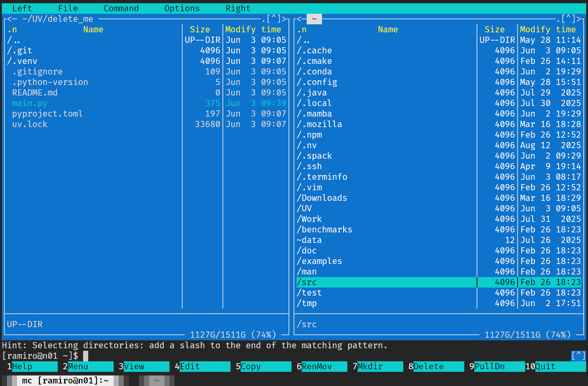588x386 pixels.
Task: Click the 9 PullDn function key
Action: [497, 366]
